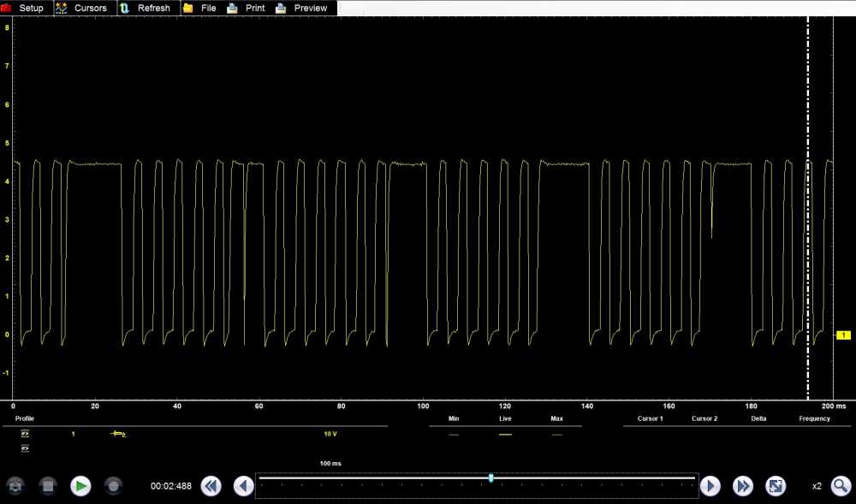The image size is (856, 504).
Task: Open the File menu
Action: tap(200, 8)
